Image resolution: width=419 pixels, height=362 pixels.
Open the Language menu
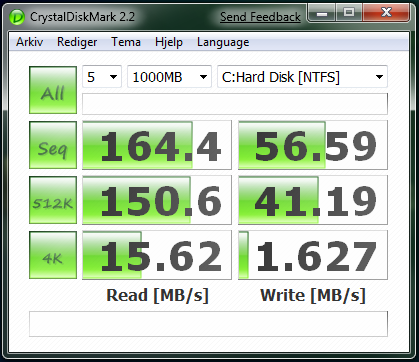pos(223,42)
